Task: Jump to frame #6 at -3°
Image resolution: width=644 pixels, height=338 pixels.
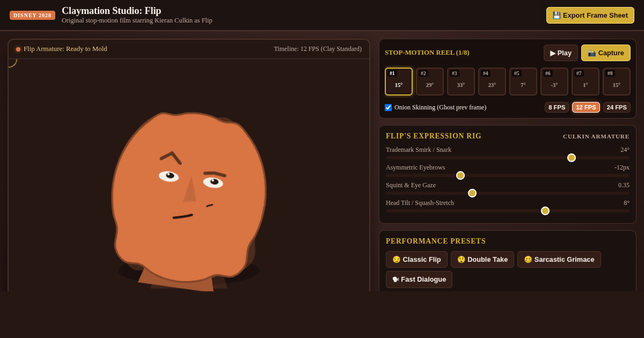Action: click(554, 82)
